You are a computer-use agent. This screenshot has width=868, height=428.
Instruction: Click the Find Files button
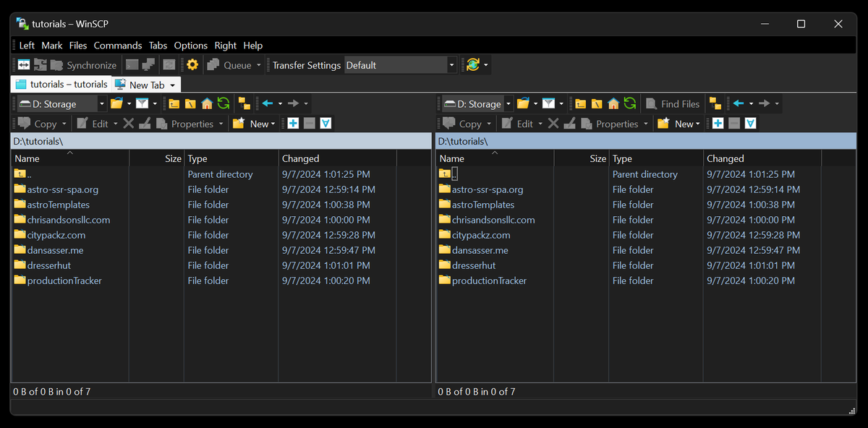[x=673, y=104]
